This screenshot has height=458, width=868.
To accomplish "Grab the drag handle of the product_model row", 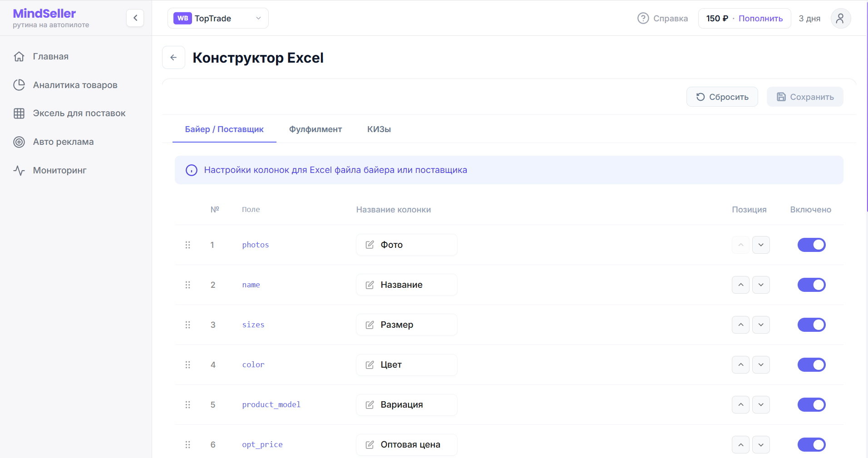I will (x=187, y=404).
